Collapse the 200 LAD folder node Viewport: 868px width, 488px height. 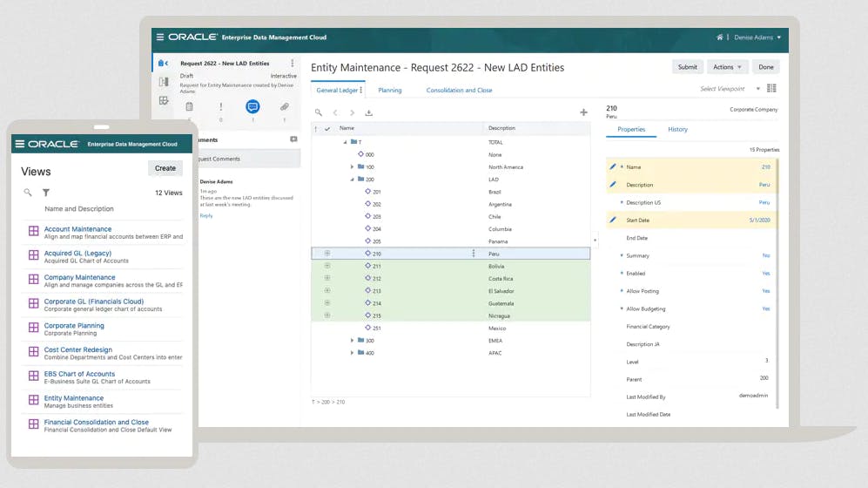click(352, 180)
